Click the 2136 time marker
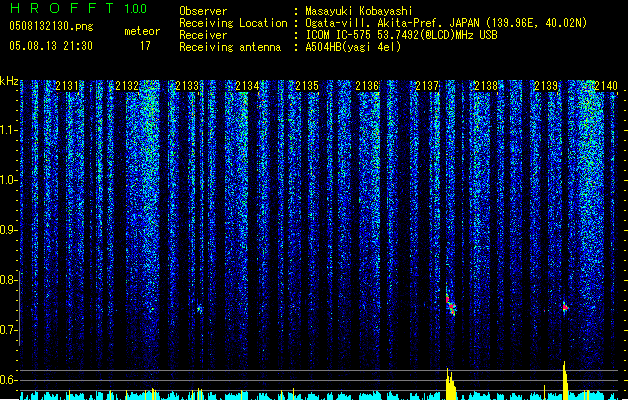Viewport: 629px width, 400px height. (367, 86)
